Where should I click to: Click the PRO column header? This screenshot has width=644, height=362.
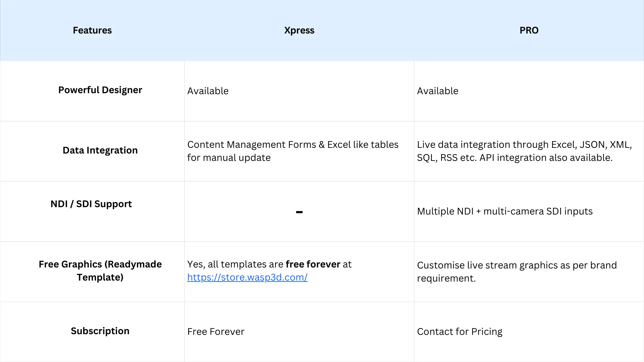[x=529, y=30]
